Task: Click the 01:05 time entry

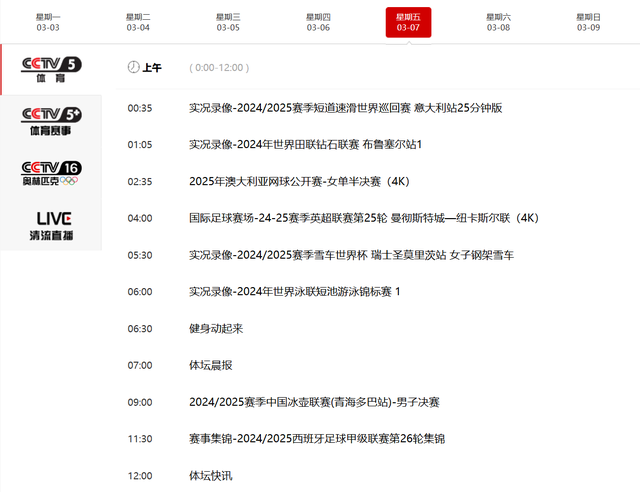Action: pyautogui.click(x=140, y=145)
